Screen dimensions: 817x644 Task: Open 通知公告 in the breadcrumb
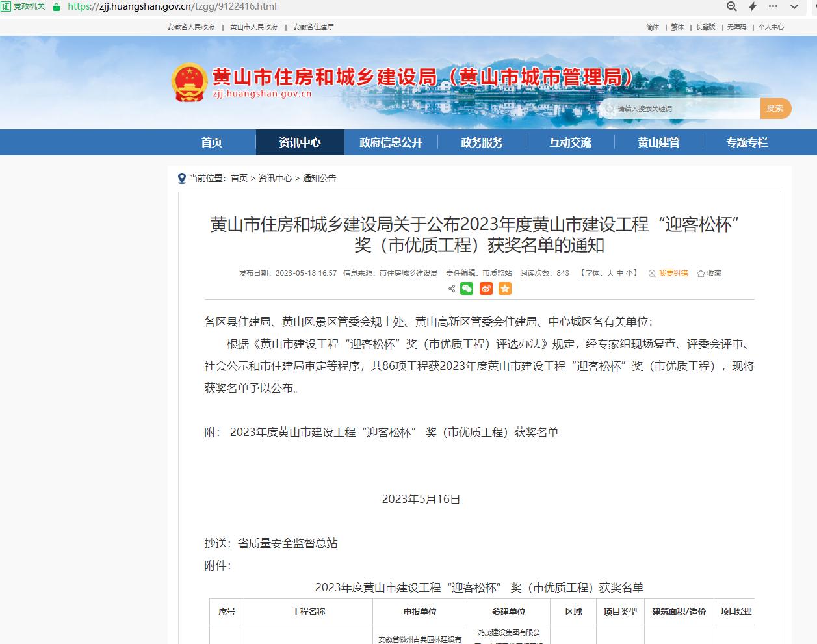pyautogui.click(x=319, y=178)
